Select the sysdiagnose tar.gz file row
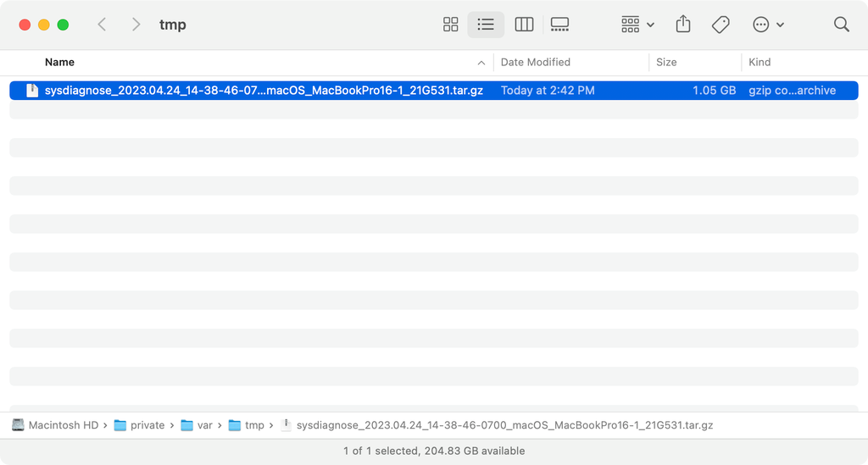This screenshot has height=465, width=868. click(434, 90)
